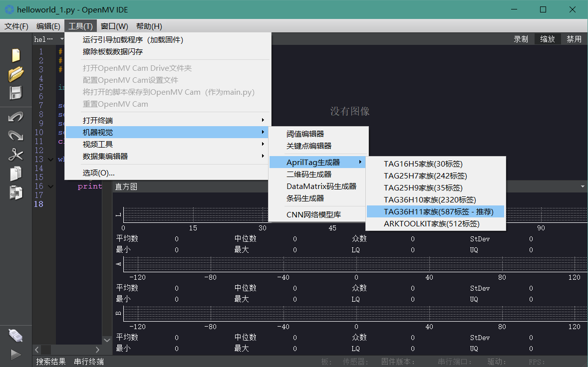The width and height of the screenshot is (588, 367).
Task: Connect to the OpenMV camera
Action: [x=15, y=335]
